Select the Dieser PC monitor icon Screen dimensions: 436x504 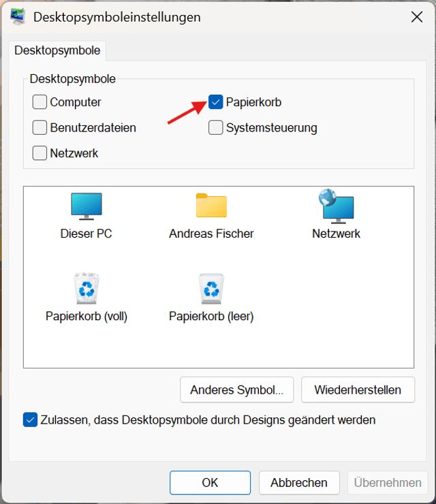click(86, 206)
